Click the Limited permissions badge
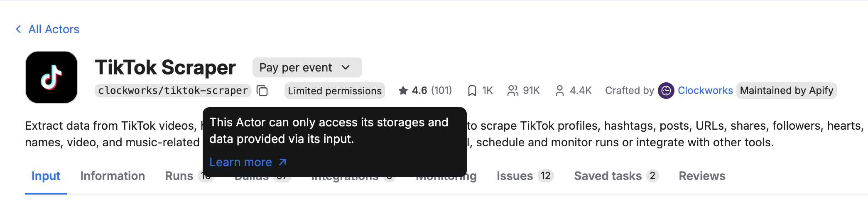This screenshot has height=202, width=868. coord(334,91)
